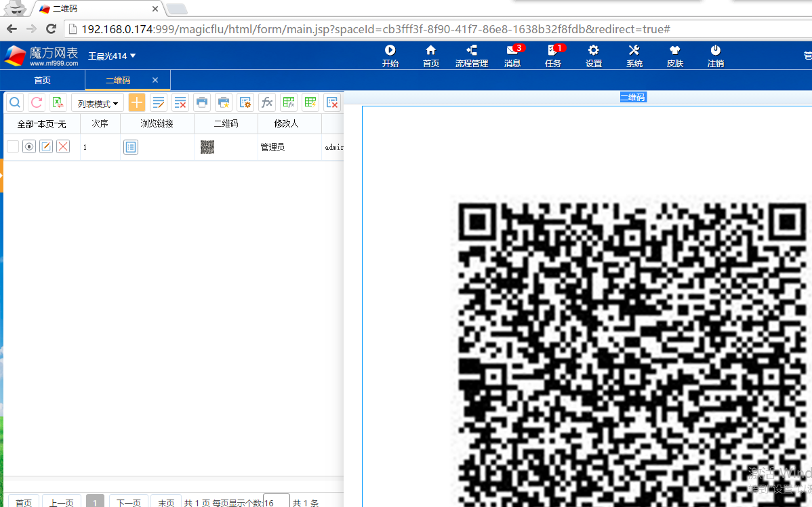Image resolution: width=812 pixels, height=507 pixels.
Task: Click the pink refresh icon in the toolbar
Action: 36,102
